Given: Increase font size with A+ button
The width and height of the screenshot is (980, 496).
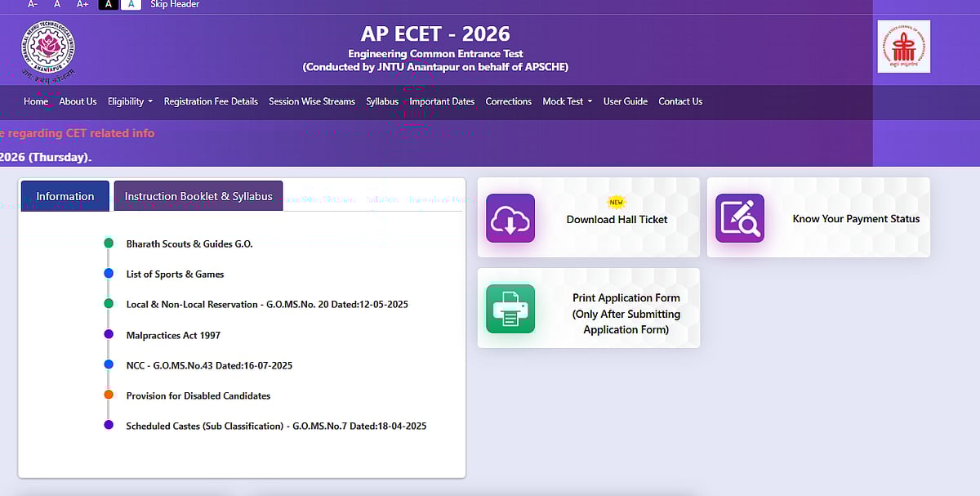Looking at the screenshot, I should [x=82, y=4].
